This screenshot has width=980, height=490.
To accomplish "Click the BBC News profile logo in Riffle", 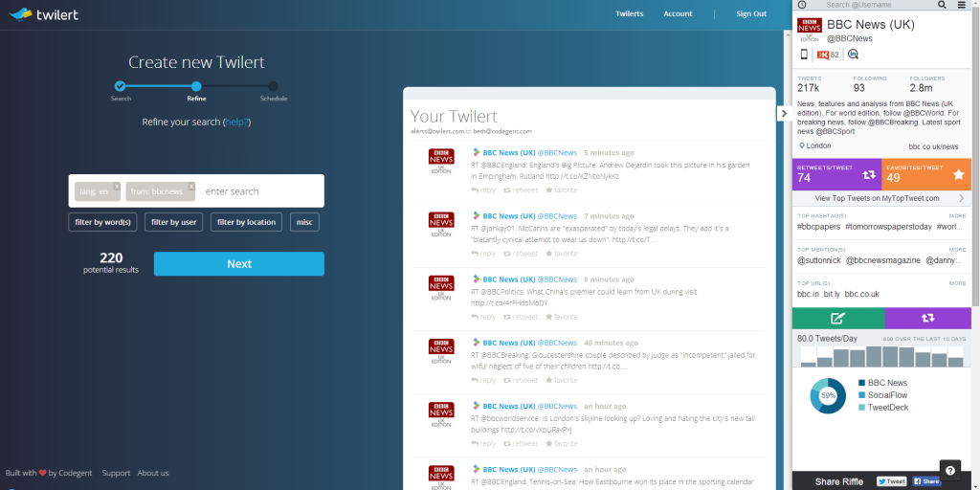I will pos(810,30).
